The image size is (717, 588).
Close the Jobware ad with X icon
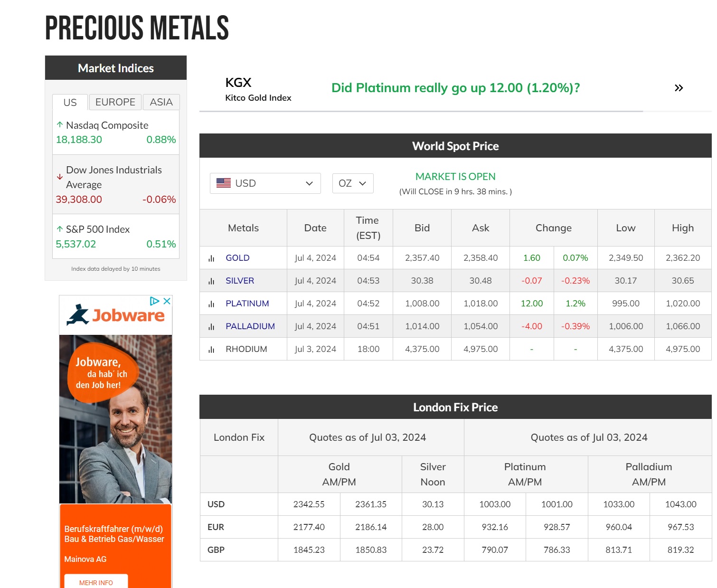pos(167,301)
